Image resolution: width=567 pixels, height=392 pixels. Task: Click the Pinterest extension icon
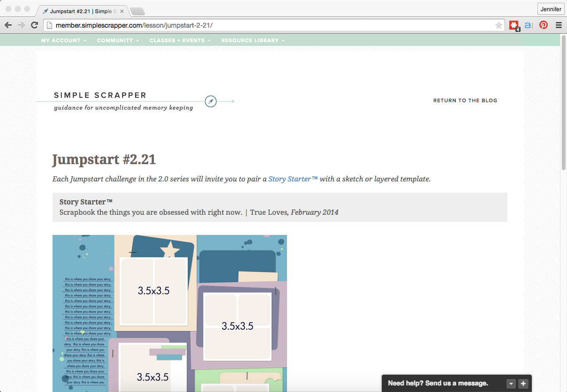click(544, 25)
